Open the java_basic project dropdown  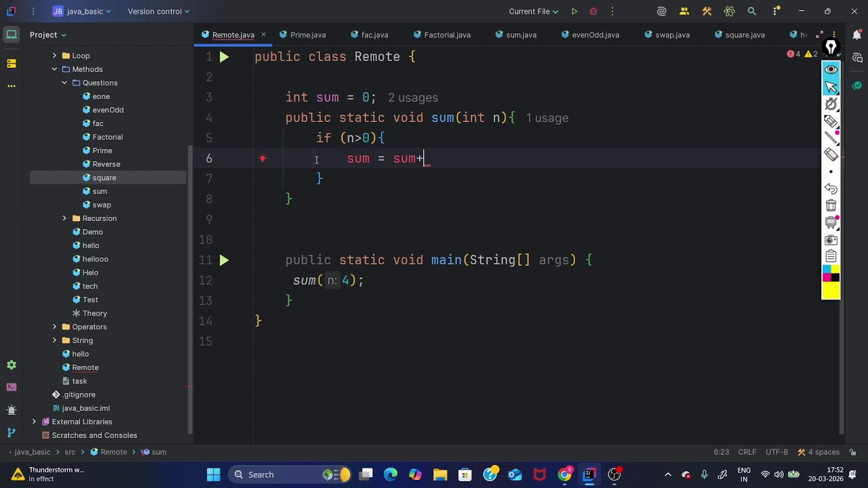[x=81, y=12]
